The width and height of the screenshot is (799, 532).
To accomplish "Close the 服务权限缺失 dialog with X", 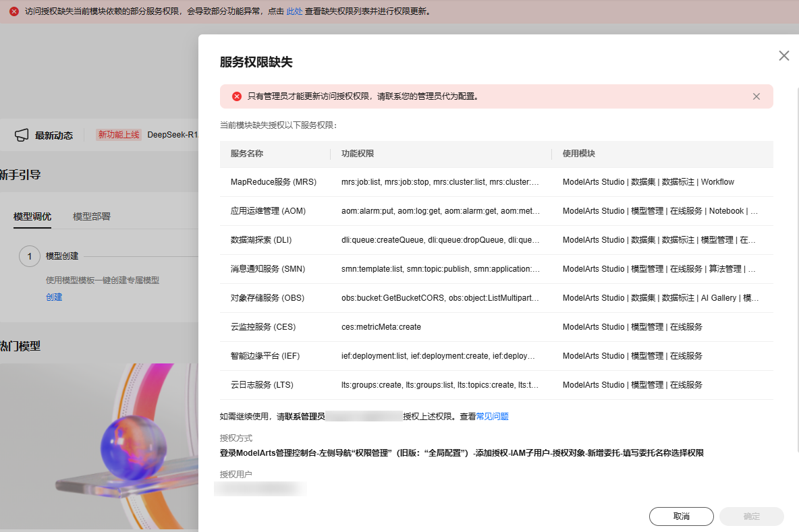I will (783, 56).
